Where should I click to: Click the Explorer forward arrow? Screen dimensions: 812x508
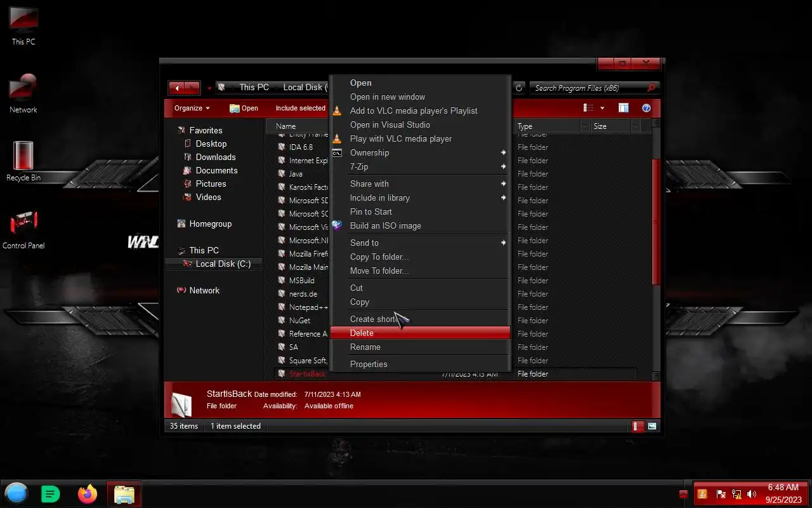click(192, 88)
